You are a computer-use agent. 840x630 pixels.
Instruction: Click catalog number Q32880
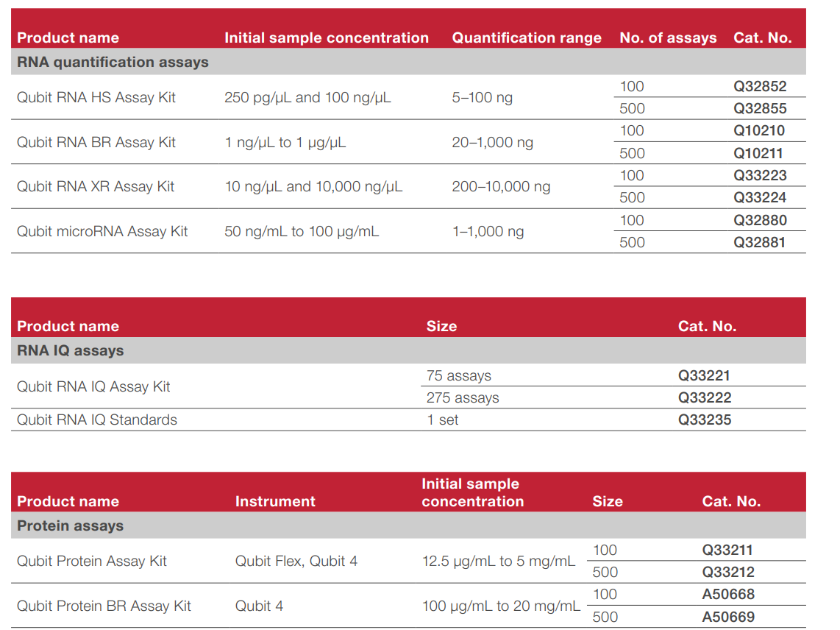pyautogui.click(x=760, y=220)
